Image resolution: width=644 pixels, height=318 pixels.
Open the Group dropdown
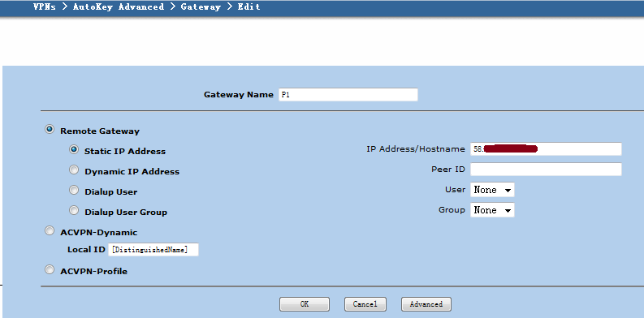(492, 210)
